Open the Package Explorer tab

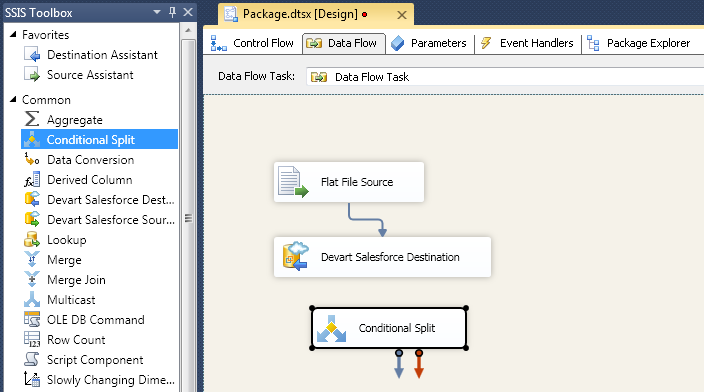[638, 43]
